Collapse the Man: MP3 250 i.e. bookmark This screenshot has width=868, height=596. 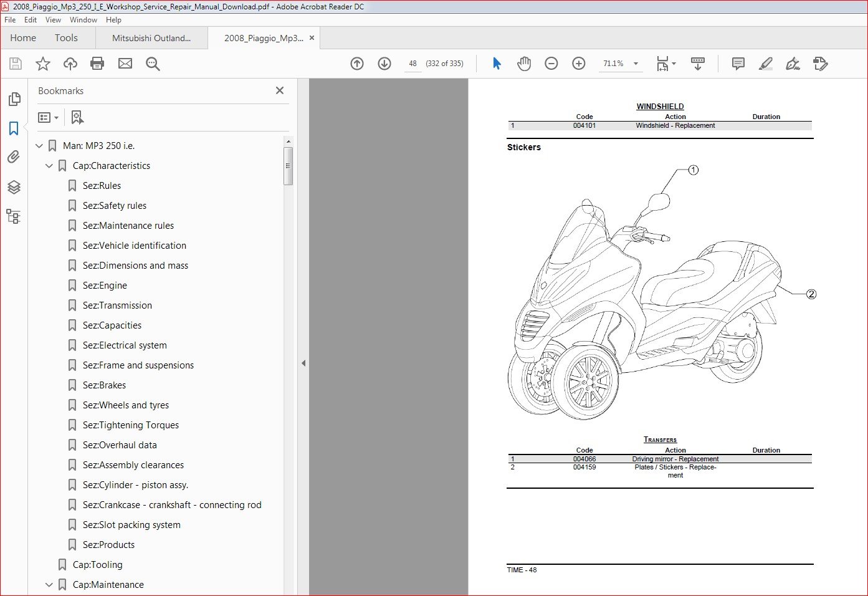(39, 146)
